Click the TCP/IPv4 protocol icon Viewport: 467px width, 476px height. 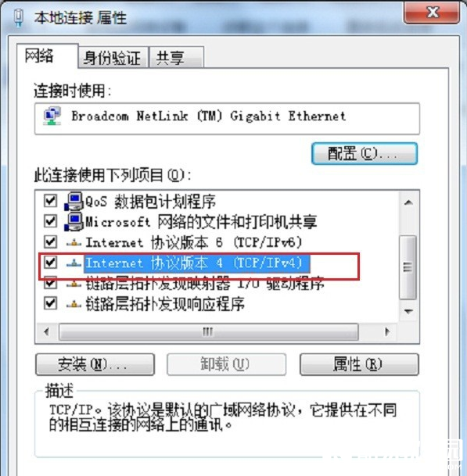click(74, 263)
